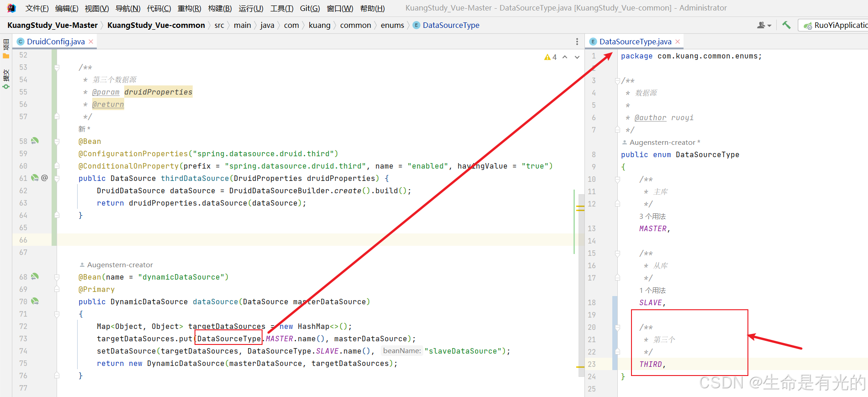
Task: Click the '1 个用法' usages hint above SLAVE
Action: [652, 290]
